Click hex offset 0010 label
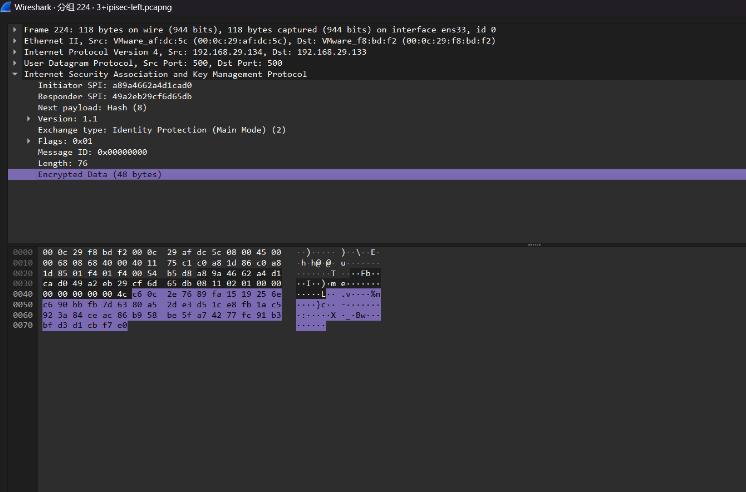 23,263
